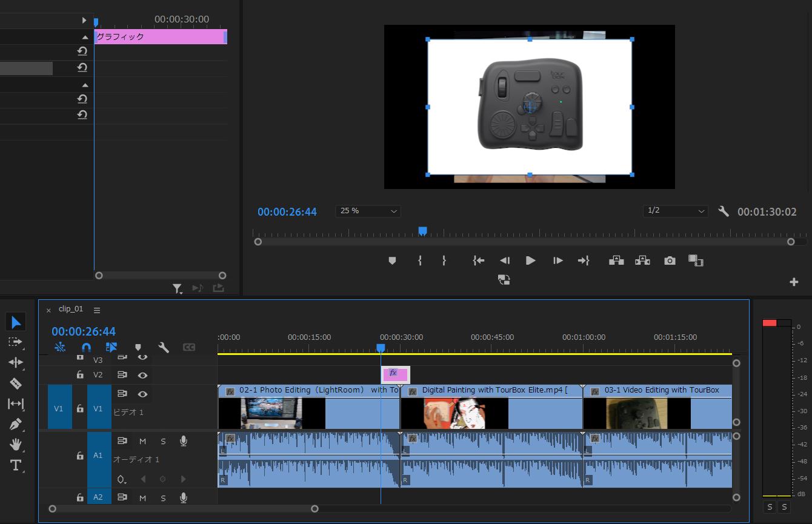Hide the ビデオ 1 track with its eye toggle

tap(142, 394)
